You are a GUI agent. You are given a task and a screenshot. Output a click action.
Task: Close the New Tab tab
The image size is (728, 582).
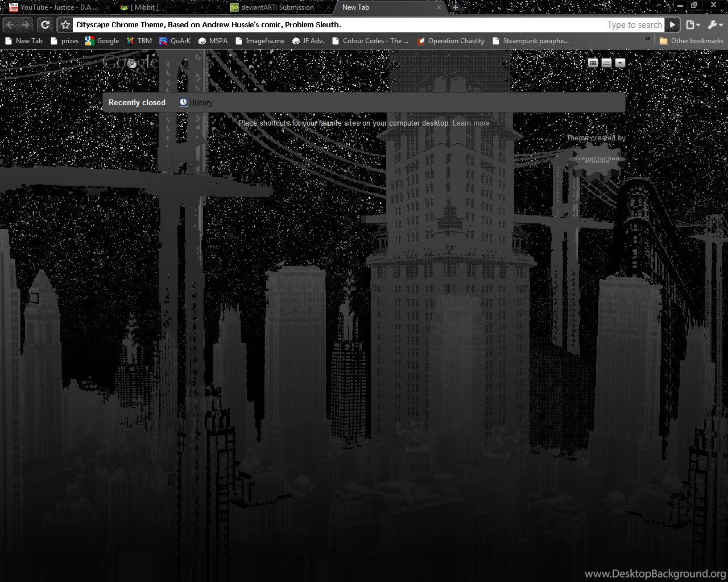pyautogui.click(x=439, y=7)
